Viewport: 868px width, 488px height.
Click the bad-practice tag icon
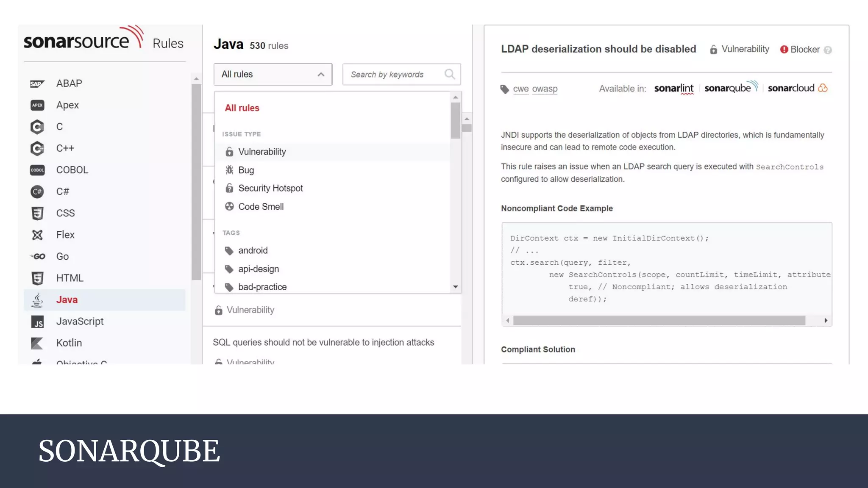pos(229,287)
